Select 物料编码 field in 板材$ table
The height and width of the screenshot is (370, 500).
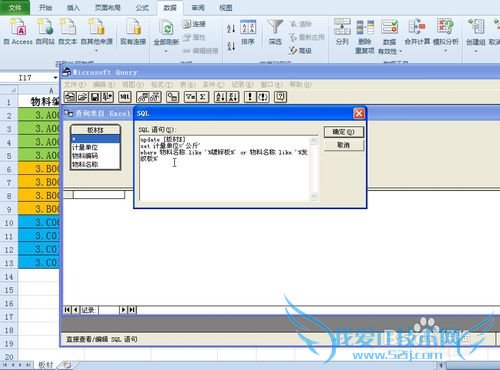[85, 156]
